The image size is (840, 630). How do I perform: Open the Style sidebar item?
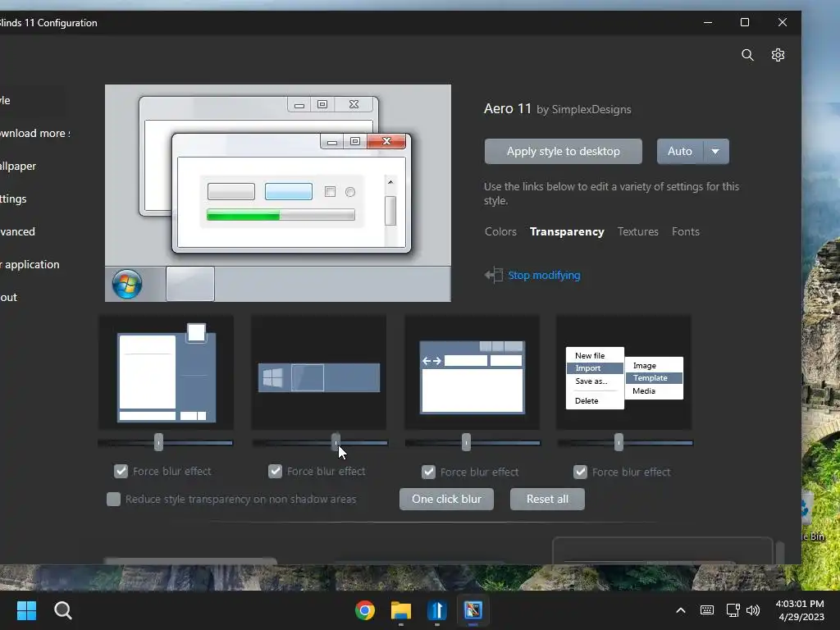6,100
